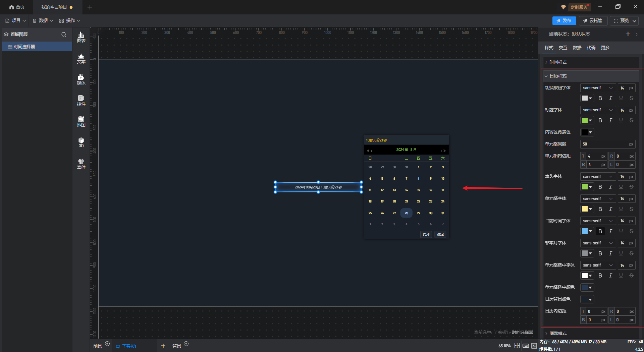Open the 3D components panel
Image resolution: width=644 pixels, height=352 pixels.
point(81,142)
